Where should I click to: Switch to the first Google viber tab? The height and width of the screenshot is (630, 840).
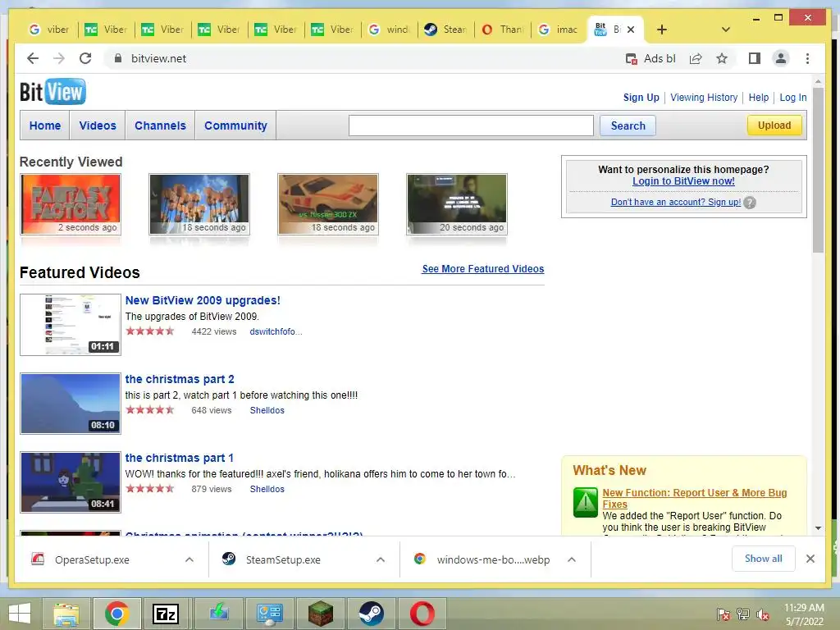point(48,30)
